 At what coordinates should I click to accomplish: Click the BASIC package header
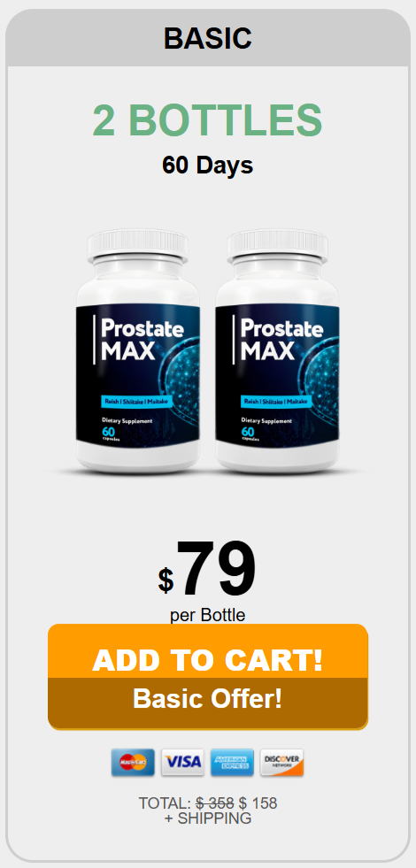pyautogui.click(x=208, y=38)
